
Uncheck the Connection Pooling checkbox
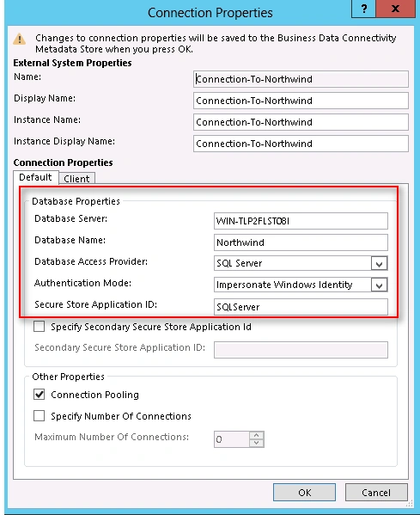click(39, 394)
